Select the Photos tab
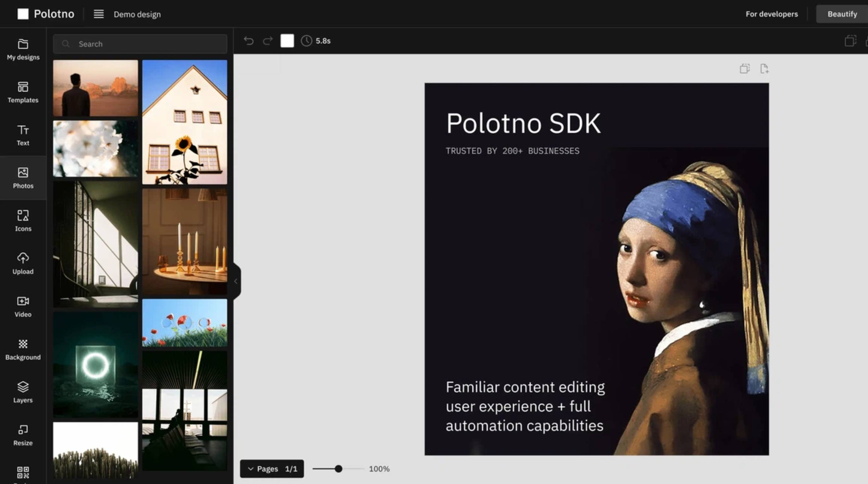The width and height of the screenshot is (868, 484). click(23, 178)
